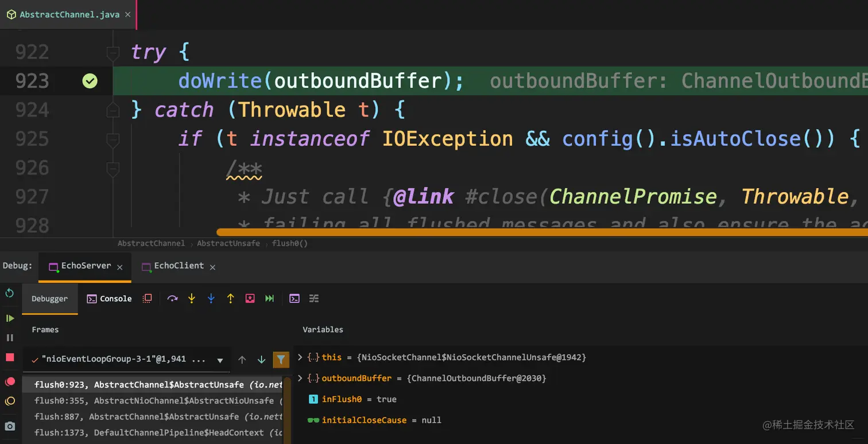The height and width of the screenshot is (444, 868).
Task: Click the Frames panel header
Action: [x=45, y=330]
